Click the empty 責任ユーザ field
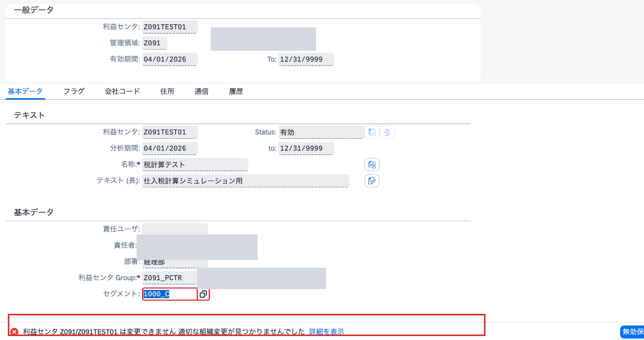644x340 pixels. tap(175, 228)
